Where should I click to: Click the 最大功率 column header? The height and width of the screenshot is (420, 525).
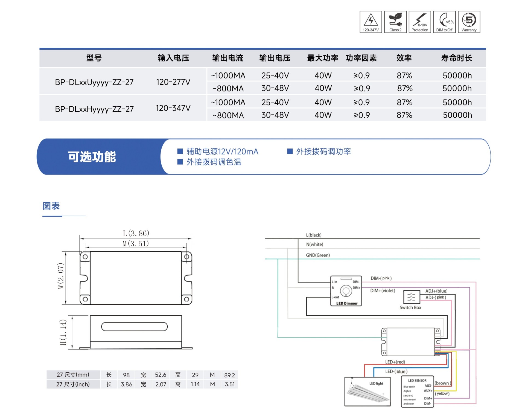pos(323,58)
